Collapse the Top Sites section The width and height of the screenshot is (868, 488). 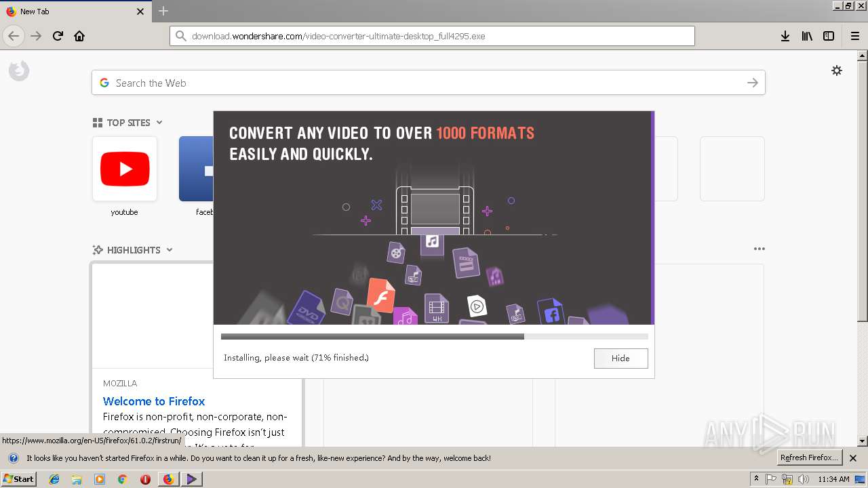159,123
